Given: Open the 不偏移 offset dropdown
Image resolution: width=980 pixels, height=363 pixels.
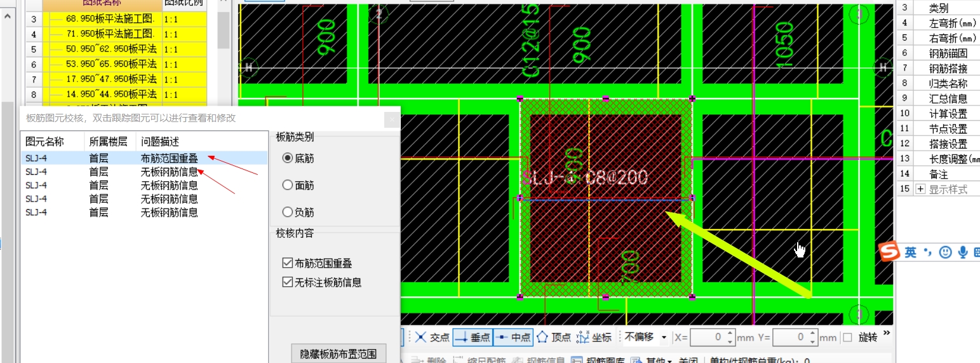Looking at the screenshot, I should click(x=664, y=338).
